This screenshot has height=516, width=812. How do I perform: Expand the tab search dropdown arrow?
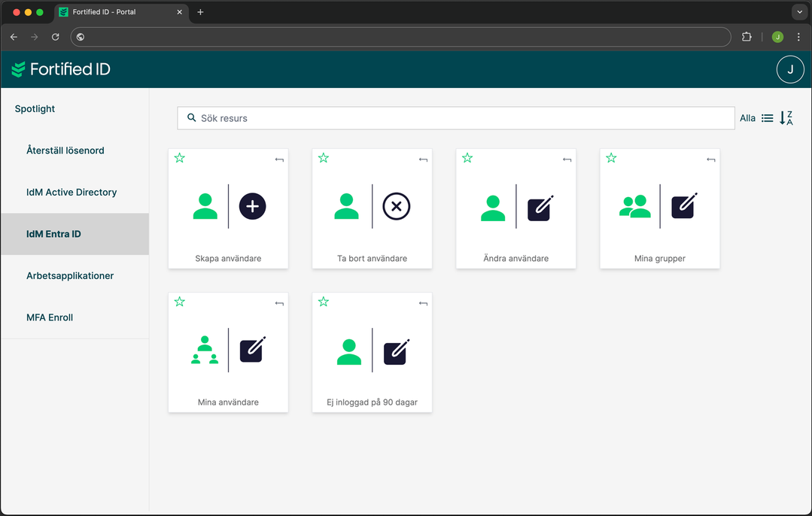(799, 12)
